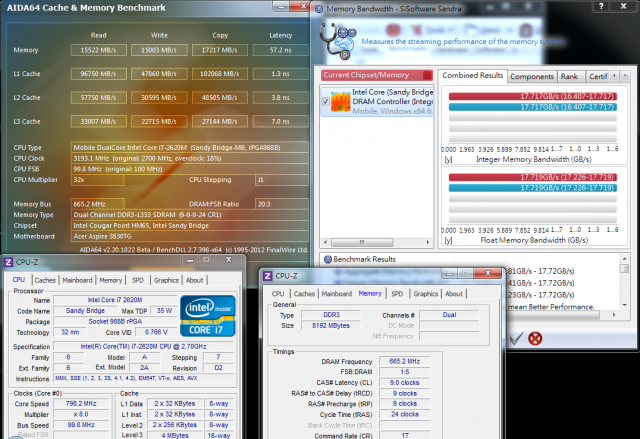Select the CPU tab in left CPU-Z window
This screenshot has height=439, width=640.
tap(19, 279)
